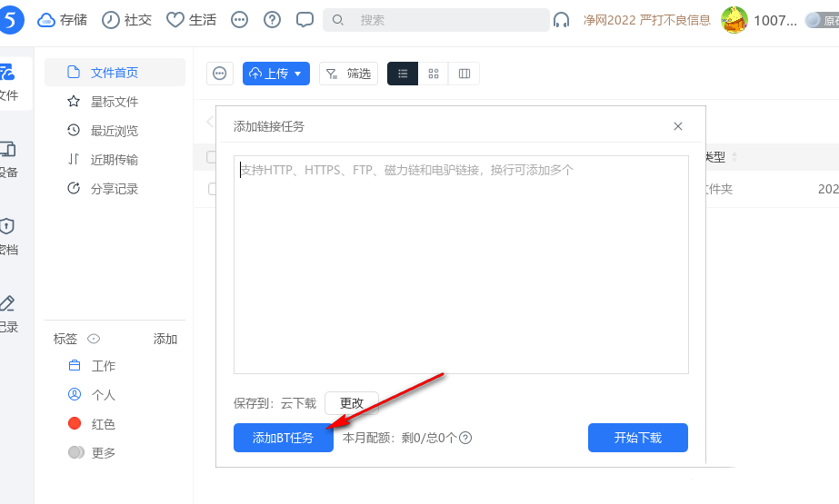Toggle the eye icon next to 标签
Image resolution: width=839 pixels, height=504 pixels.
click(x=94, y=339)
